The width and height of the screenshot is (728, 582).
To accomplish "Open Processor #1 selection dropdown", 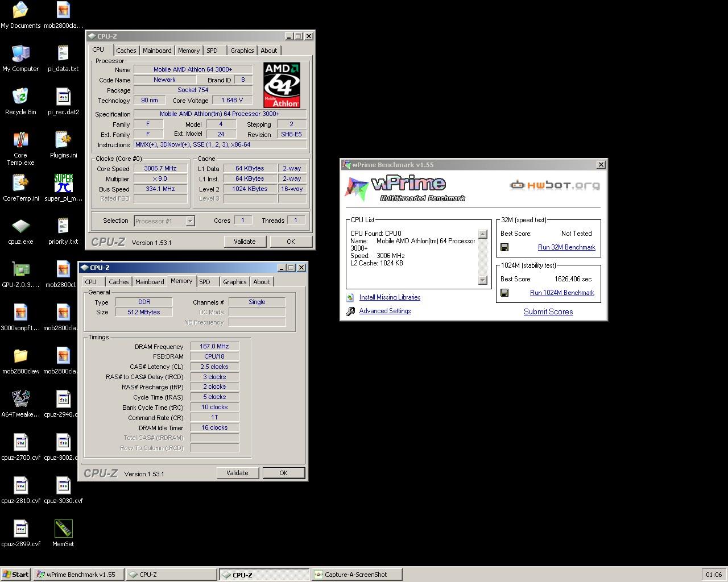I will 190,221.
